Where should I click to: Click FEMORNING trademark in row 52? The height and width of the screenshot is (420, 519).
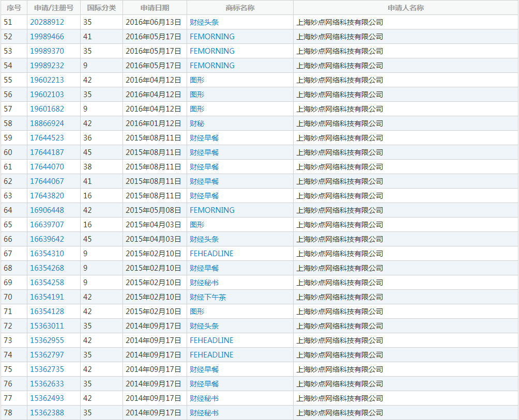click(x=212, y=37)
